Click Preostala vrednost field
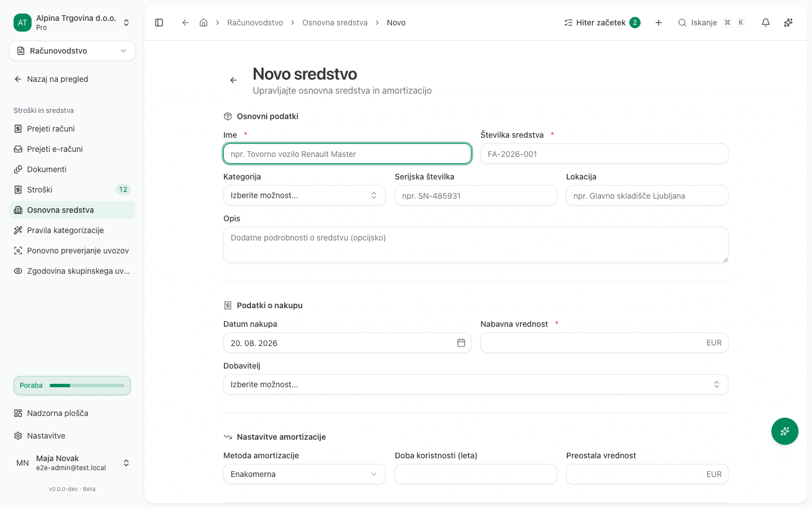Viewport: 812px width, 508px height. 647,474
